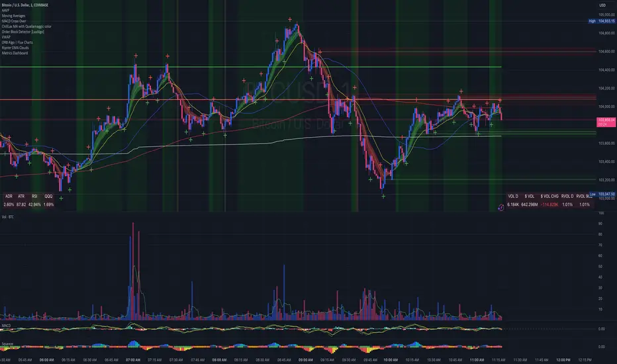
Task: Click the red plus marker above the chart's highest peak
Action: click(x=290, y=19)
